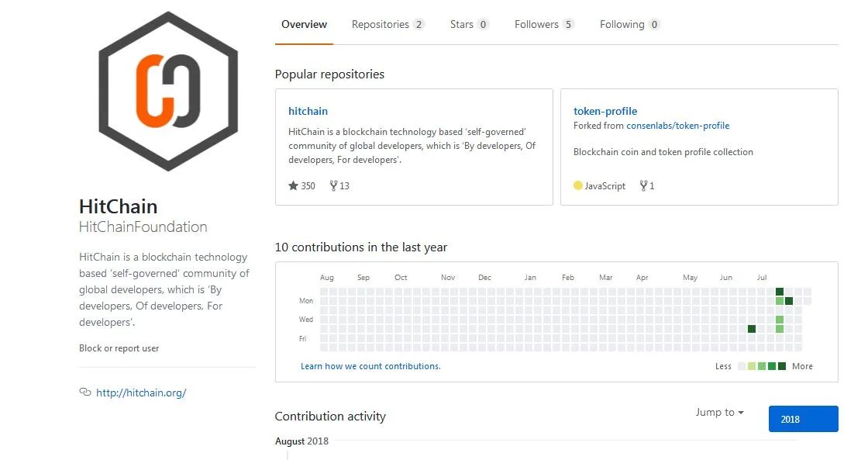The height and width of the screenshot is (460, 868).
Task: Open Learn how we count contributions
Action: 370,366
